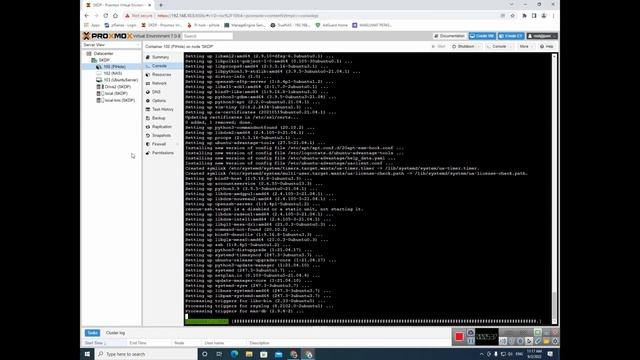Open Task History for the container
Image resolution: width=640 pixels, height=360 pixels.
pos(162,109)
